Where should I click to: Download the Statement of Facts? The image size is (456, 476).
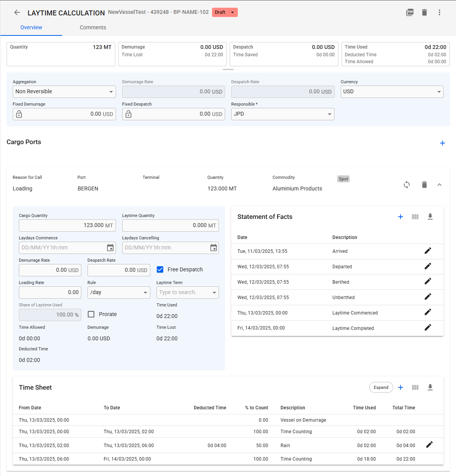point(430,217)
